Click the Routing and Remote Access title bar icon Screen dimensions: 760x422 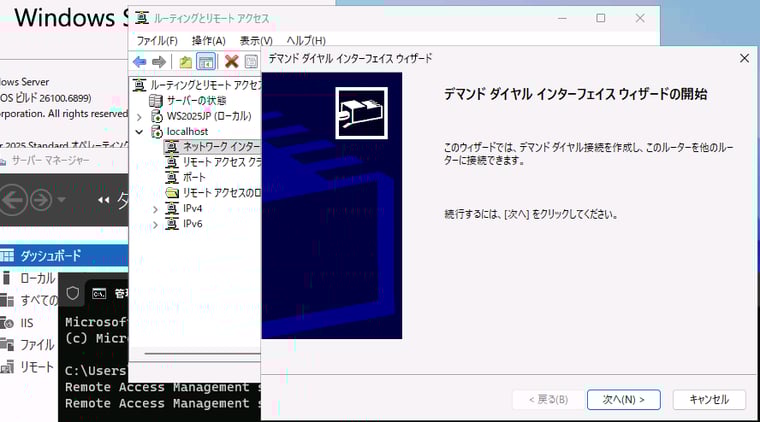(142, 18)
